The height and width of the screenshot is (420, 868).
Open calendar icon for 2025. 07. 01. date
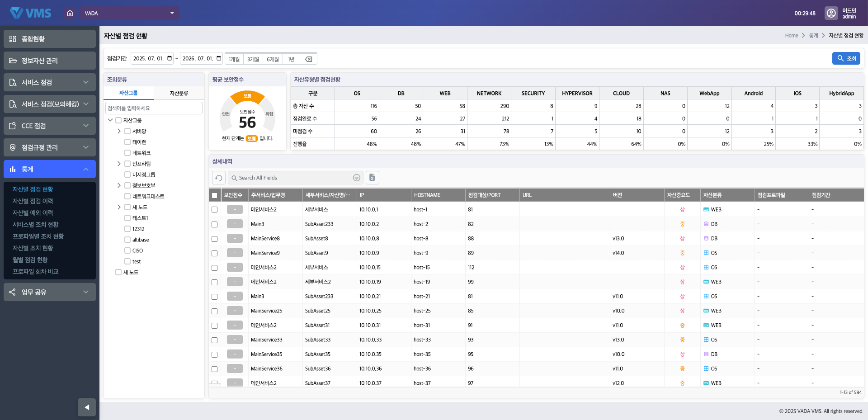170,58
